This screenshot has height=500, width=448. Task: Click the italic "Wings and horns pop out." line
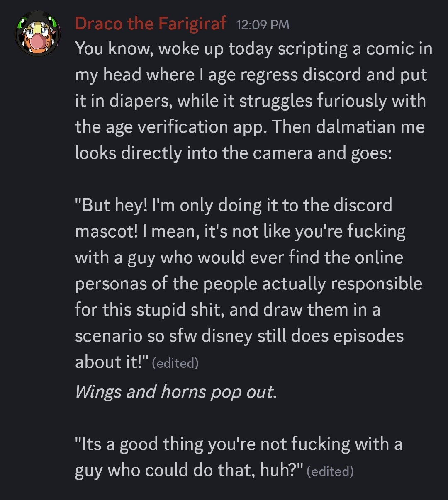coord(175,392)
